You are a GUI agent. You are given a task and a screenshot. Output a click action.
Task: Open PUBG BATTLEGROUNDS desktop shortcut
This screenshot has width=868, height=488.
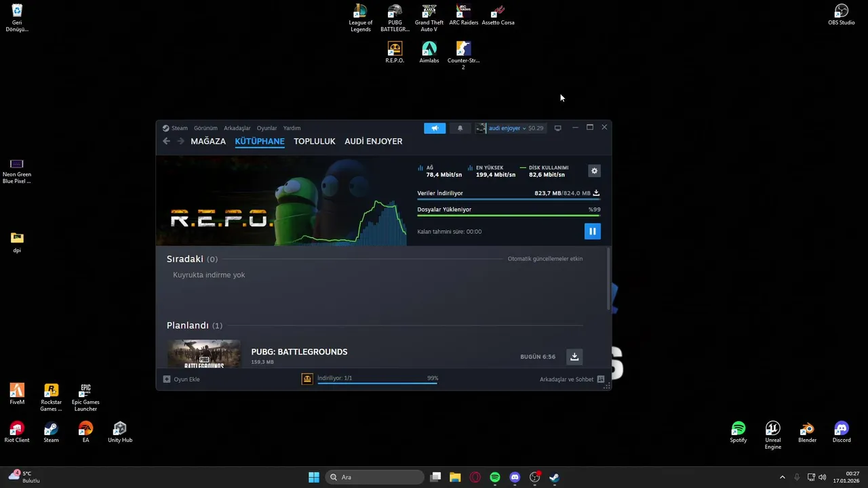point(395,18)
